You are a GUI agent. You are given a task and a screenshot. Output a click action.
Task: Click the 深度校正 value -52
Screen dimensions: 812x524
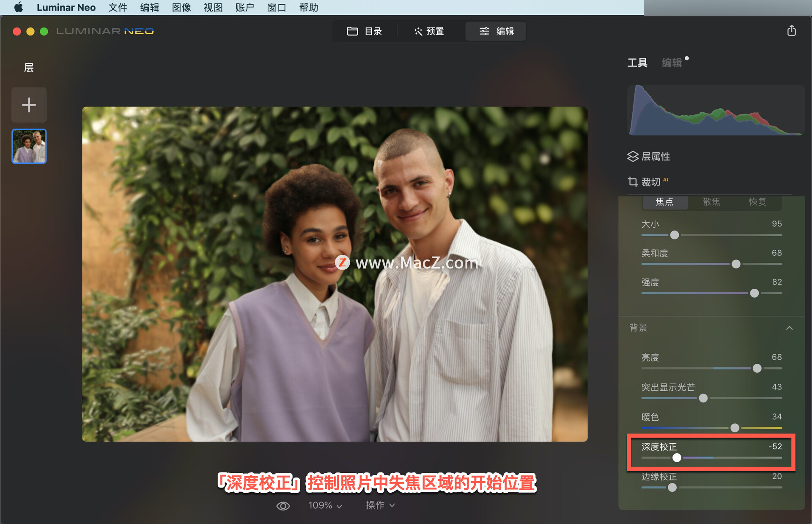coord(775,447)
